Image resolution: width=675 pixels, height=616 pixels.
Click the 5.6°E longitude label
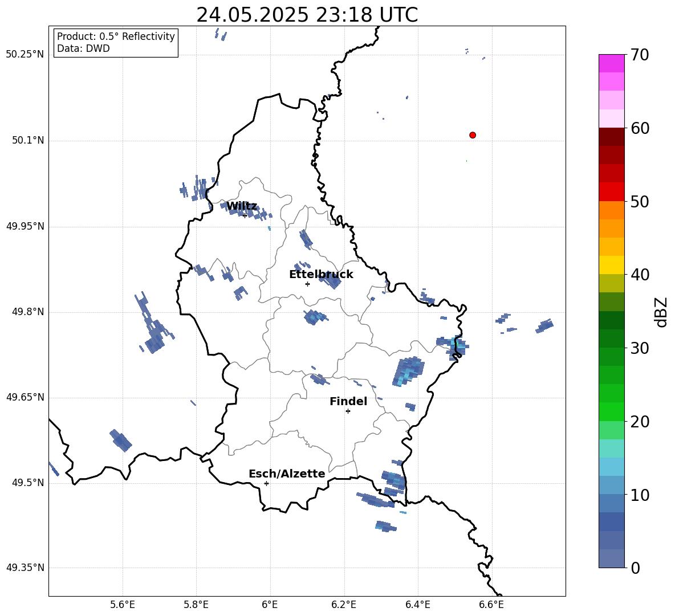coord(123,605)
